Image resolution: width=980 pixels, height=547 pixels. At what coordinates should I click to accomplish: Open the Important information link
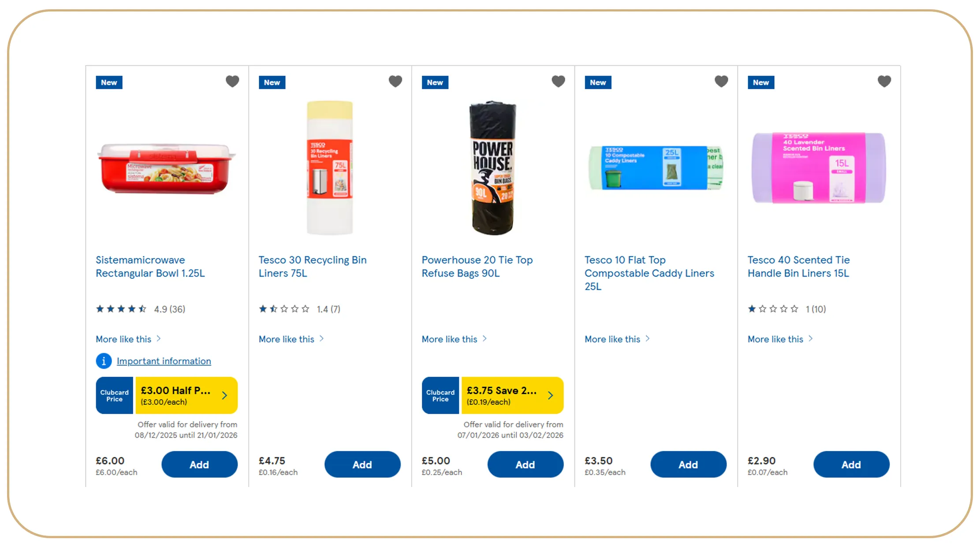coord(164,361)
